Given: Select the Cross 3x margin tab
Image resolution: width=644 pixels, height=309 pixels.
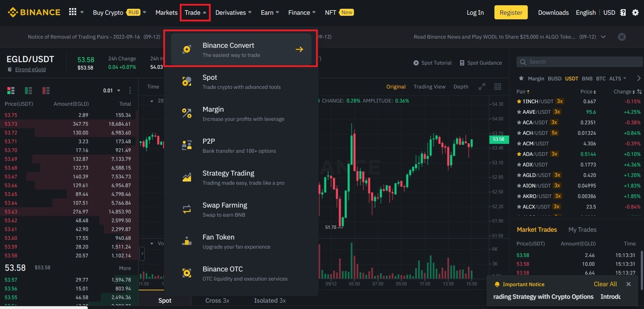Looking at the screenshot, I should click(217, 301).
